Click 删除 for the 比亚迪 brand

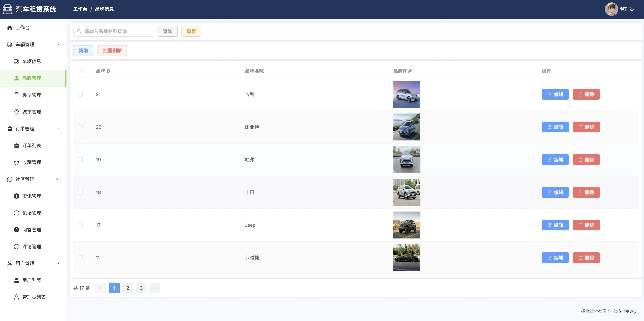[x=586, y=127]
